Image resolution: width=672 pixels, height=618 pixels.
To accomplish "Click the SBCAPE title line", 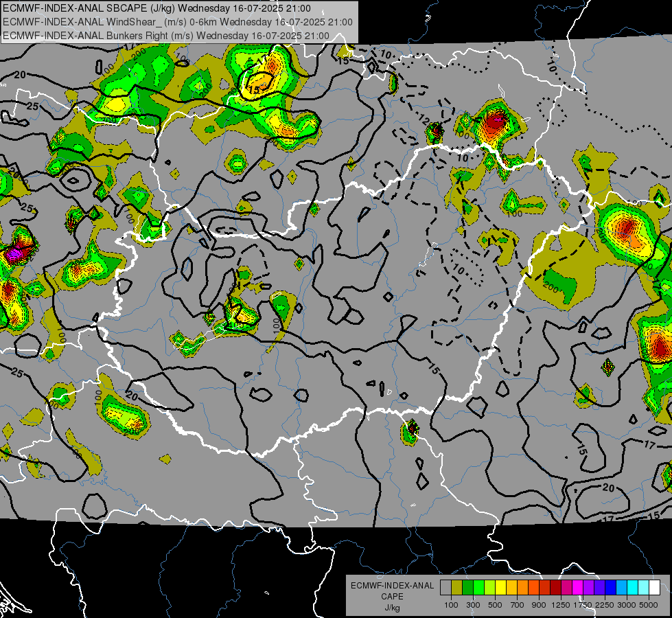I will 157,8.
